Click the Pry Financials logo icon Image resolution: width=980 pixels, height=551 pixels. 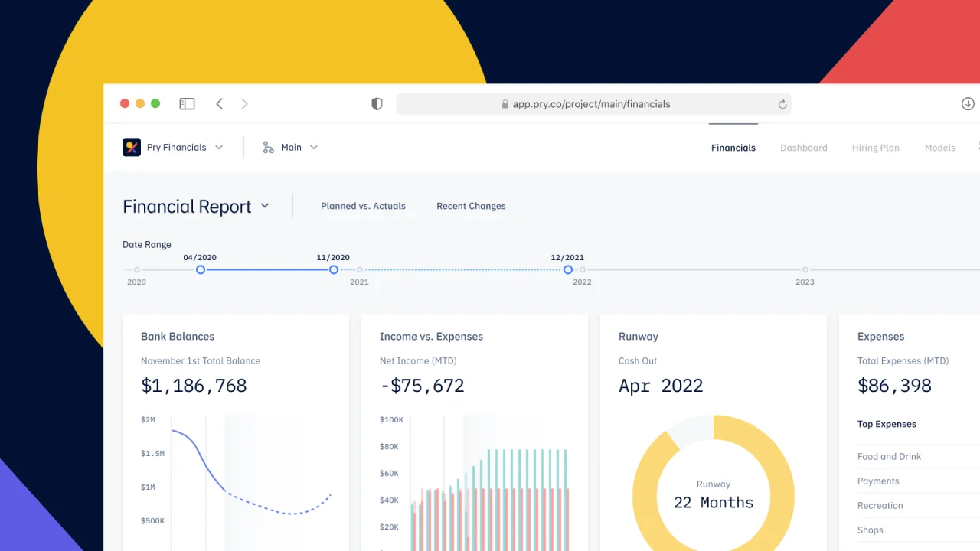pos(132,147)
